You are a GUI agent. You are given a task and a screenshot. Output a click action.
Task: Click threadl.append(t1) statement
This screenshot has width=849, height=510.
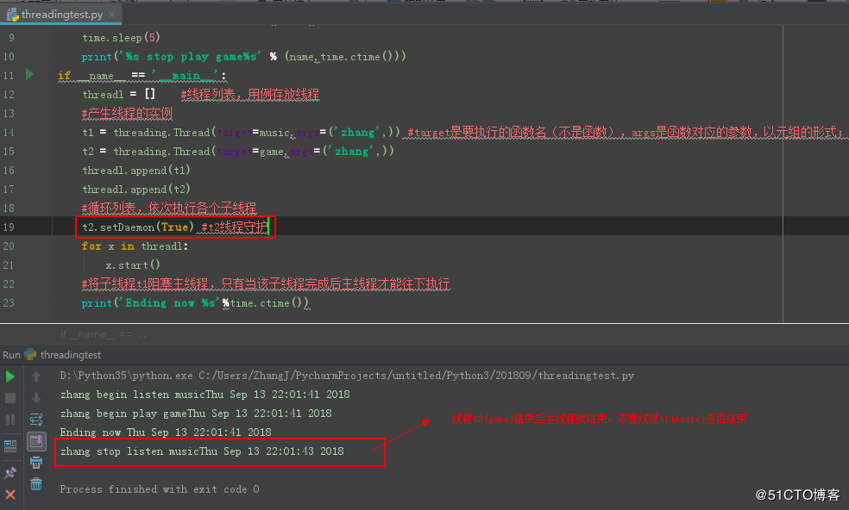click(x=136, y=170)
